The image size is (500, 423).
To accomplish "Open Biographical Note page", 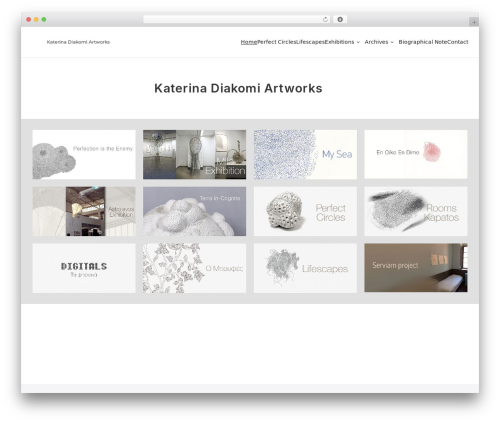I will click(x=423, y=42).
